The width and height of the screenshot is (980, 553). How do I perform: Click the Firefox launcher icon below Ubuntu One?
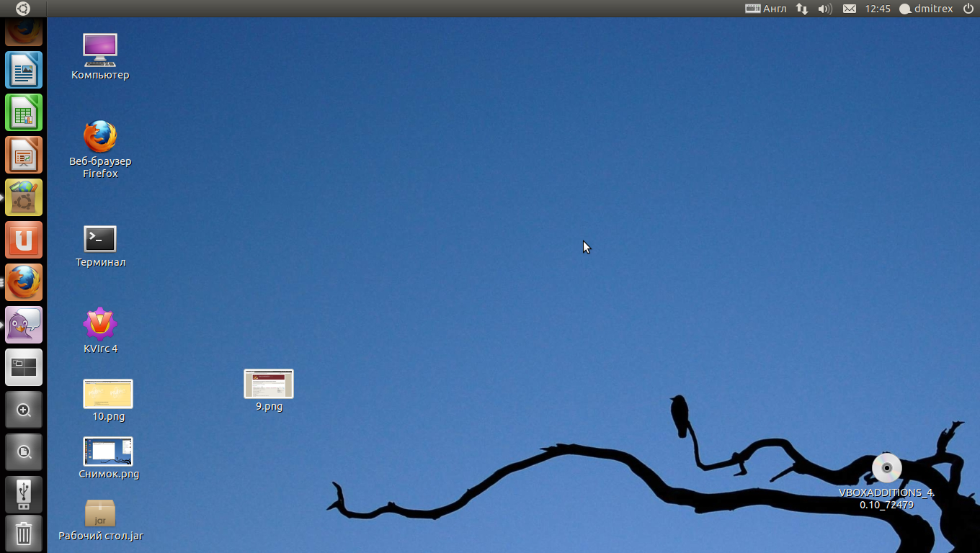pyautogui.click(x=24, y=282)
